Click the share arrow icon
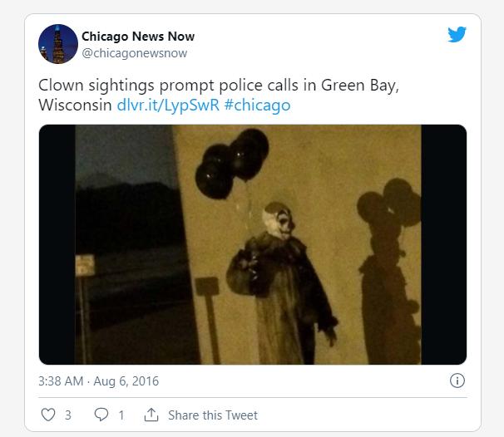This screenshot has height=437, width=504. click(151, 415)
